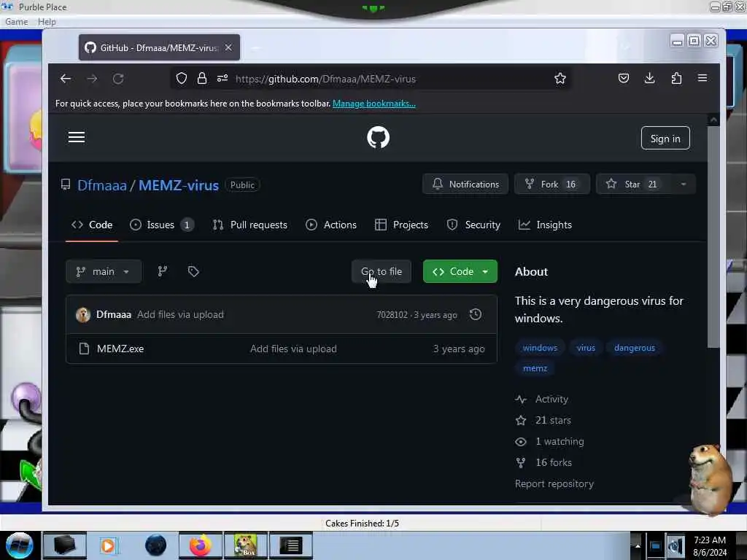Bookmark this page with the star icon

(560, 78)
